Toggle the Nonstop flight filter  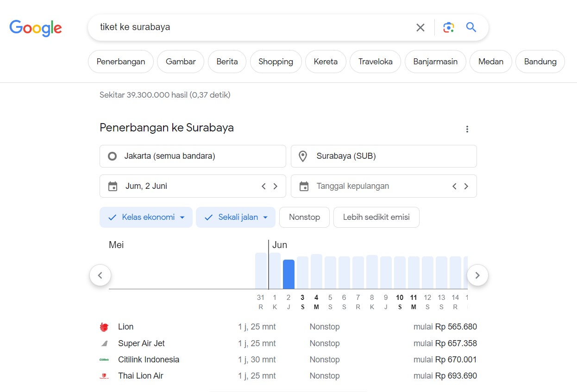tap(304, 217)
